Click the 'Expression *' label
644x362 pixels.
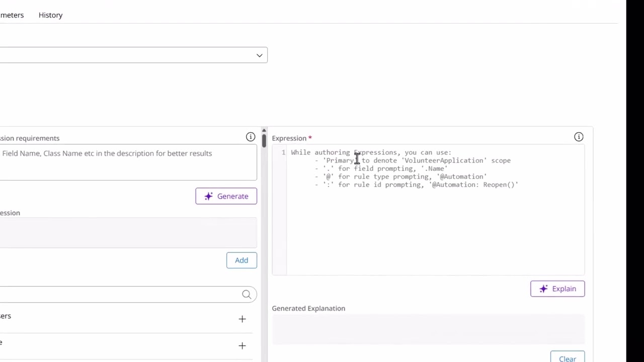pos(292,138)
